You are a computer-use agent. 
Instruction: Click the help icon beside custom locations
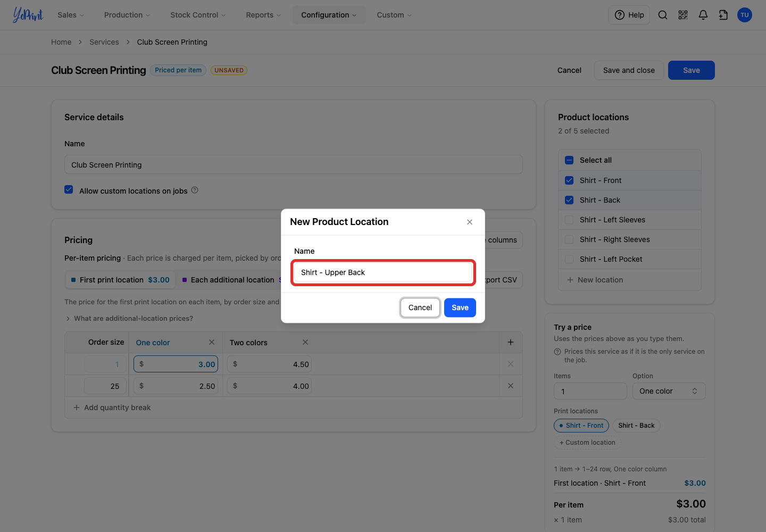pos(195,190)
